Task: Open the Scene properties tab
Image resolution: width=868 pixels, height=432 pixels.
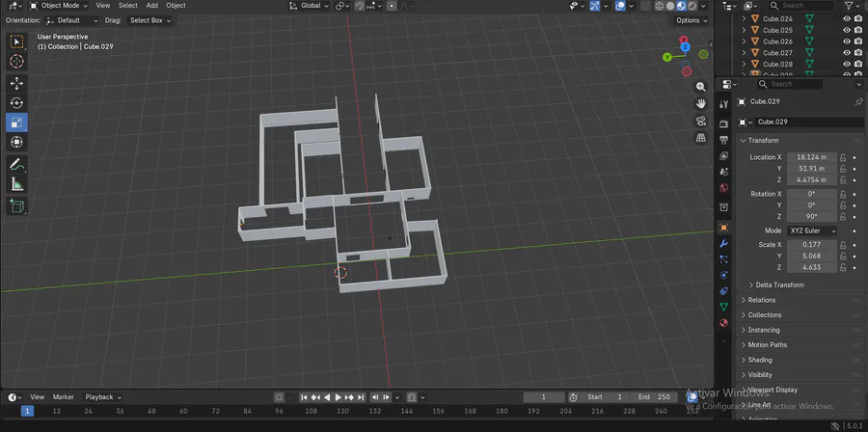Action: coord(723,172)
